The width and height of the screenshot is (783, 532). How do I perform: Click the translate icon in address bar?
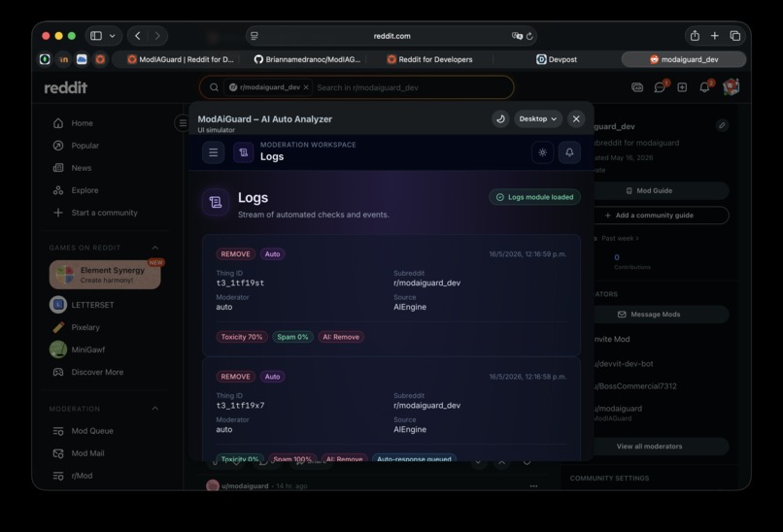[517, 36]
